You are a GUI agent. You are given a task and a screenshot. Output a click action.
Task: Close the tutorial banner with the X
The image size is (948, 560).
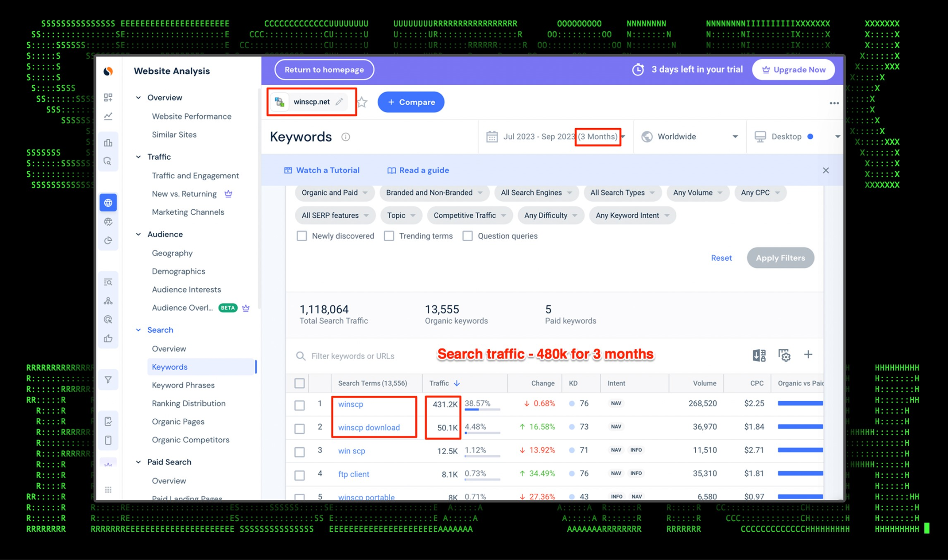[826, 170]
